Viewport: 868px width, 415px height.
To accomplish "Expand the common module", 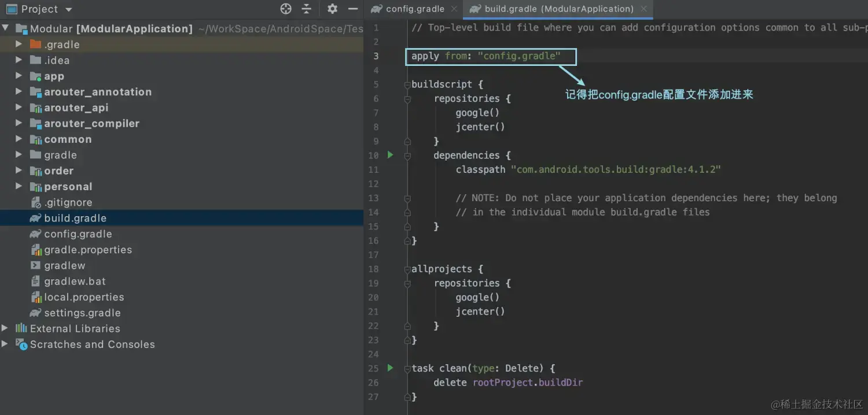I will pos(19,139).
